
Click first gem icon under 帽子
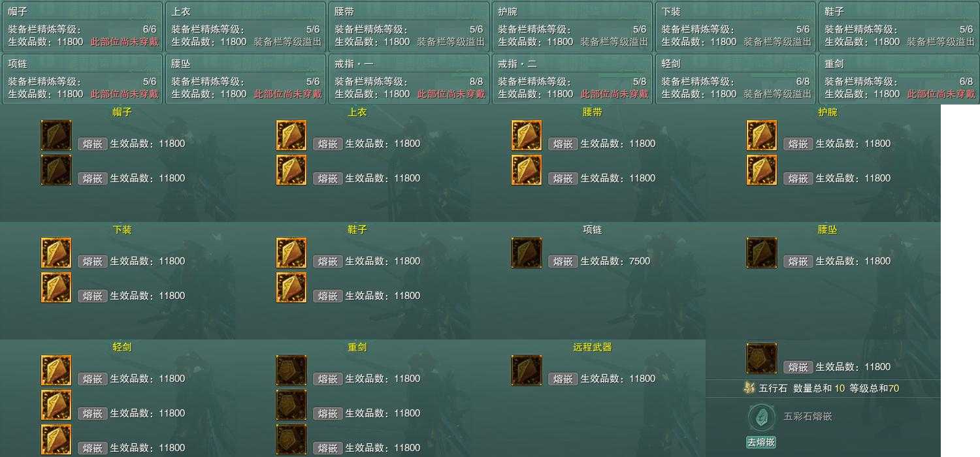[56, 135]
